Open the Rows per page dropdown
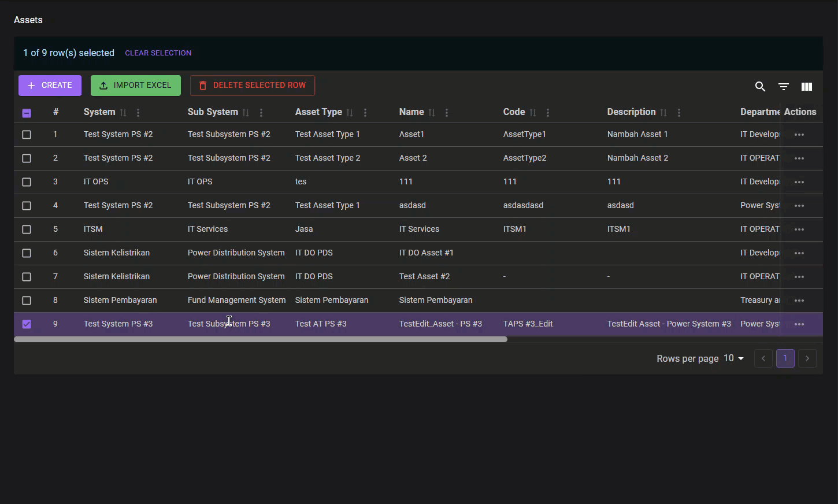The width and height of the screenshot is (838, 504). point(733,358)
